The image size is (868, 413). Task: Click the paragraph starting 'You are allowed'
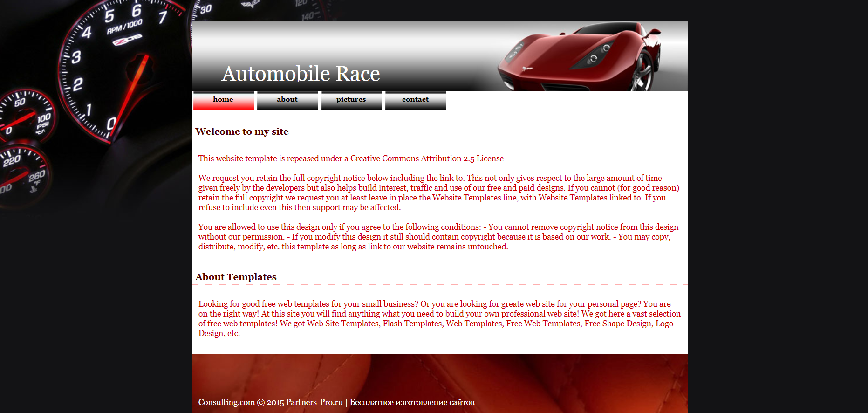pos(438,237)
